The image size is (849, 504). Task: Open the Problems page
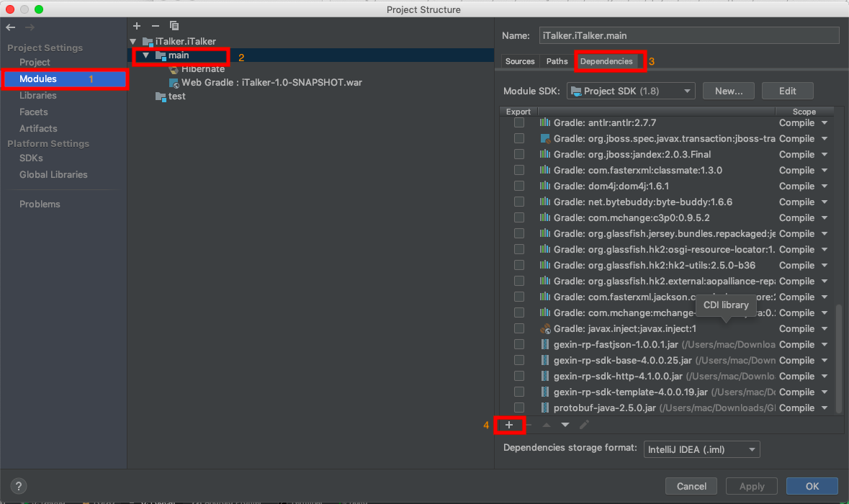[x=40, y=204]
